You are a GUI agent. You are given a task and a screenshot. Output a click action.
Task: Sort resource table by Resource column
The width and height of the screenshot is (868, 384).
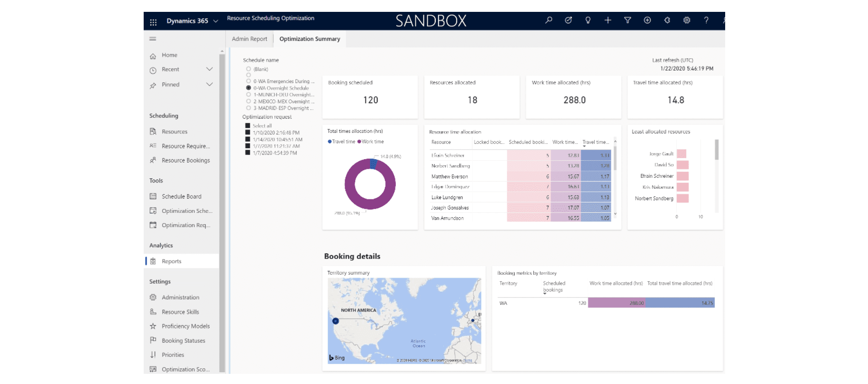[441, 142]
